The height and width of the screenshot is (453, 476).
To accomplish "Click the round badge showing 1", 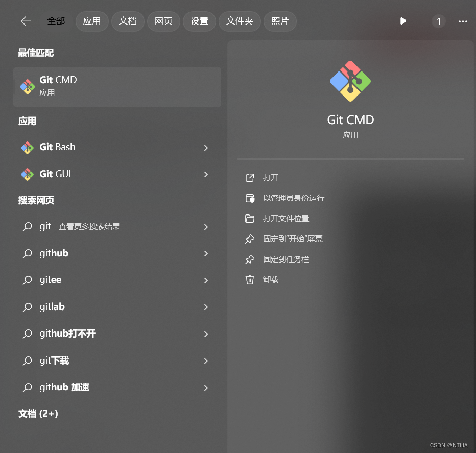I will [x=438, y=21].
